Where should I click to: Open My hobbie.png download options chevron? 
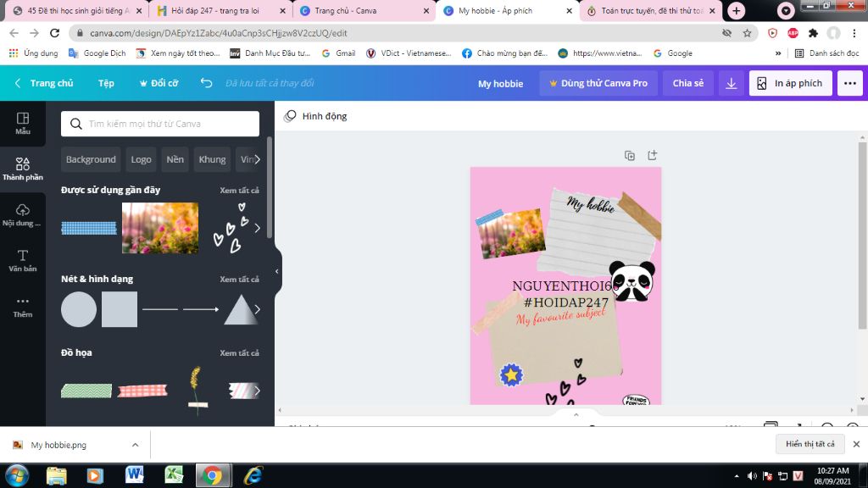click(x=135, y=445)
